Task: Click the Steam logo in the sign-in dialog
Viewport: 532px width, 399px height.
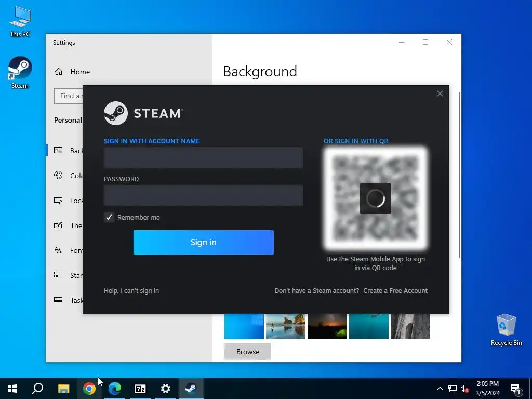Action: 143,113
